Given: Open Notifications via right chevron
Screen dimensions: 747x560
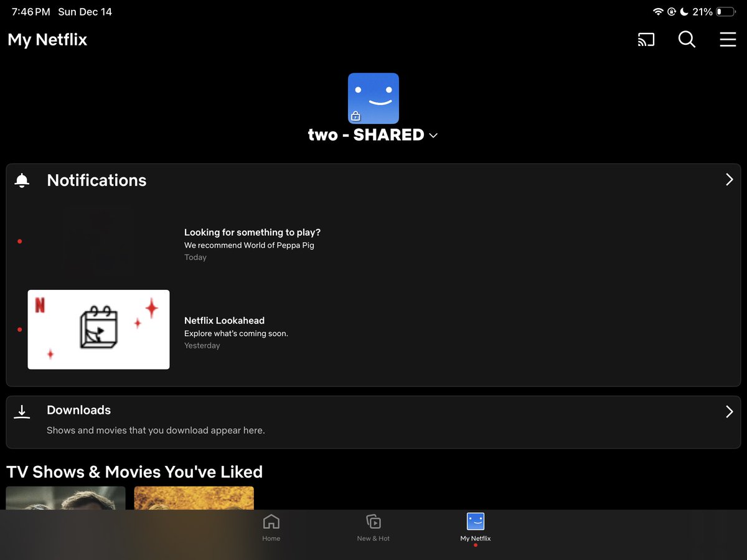Looking at the screenshot, I should 729,180.
